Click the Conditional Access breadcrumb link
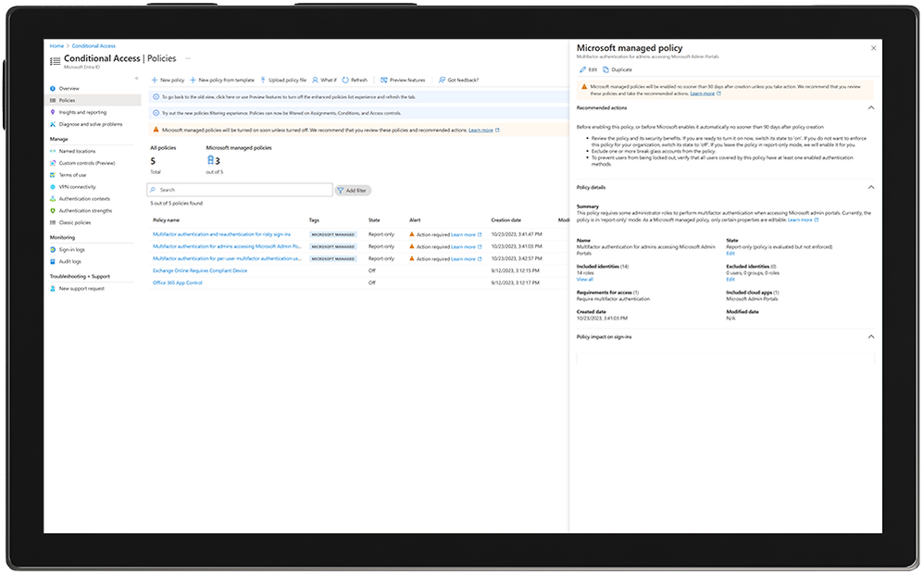This screenshot has height=575, width=924. click(94, 46)
